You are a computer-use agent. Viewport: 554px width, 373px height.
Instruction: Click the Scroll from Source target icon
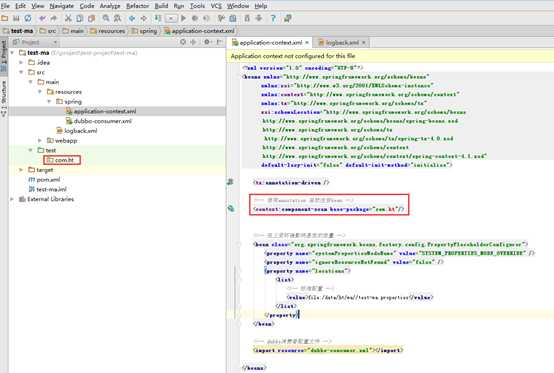pyautogui.click(x=183, y=42)
